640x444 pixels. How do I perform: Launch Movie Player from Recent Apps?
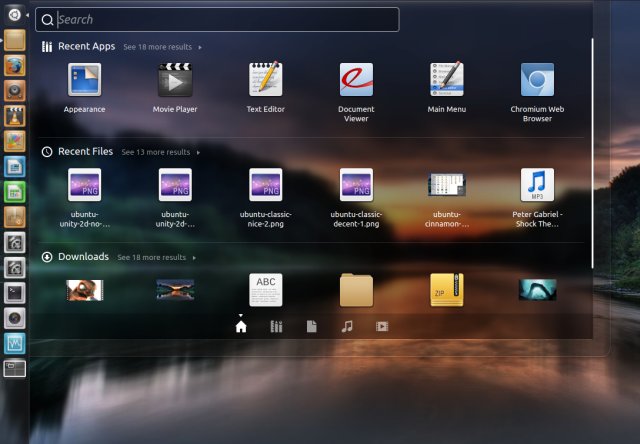(175, 80)
